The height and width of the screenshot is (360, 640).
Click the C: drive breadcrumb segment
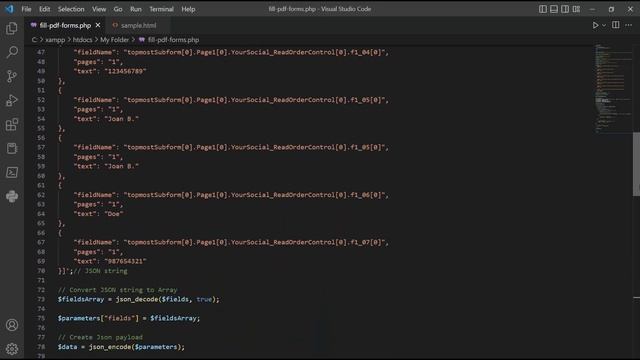34,40
